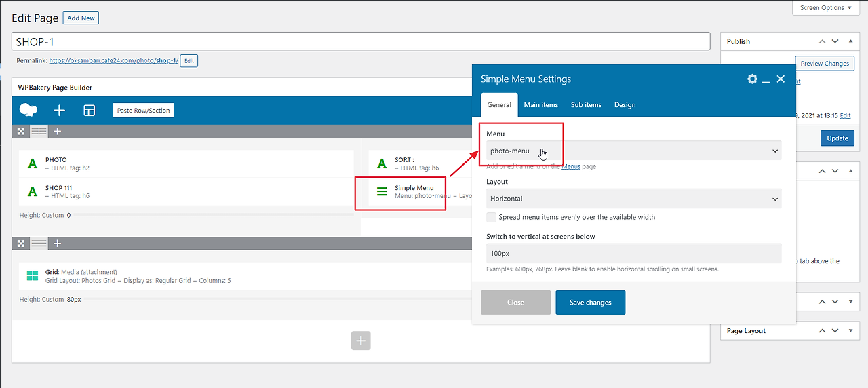The width and height of the screenshot is (868, 388).
Task: Open the Templates icon in WPBakery toolbar
Action: 89,110
